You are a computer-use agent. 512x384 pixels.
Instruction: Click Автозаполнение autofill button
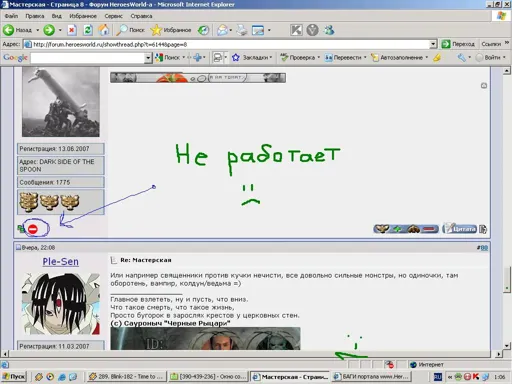coord(397,57)
